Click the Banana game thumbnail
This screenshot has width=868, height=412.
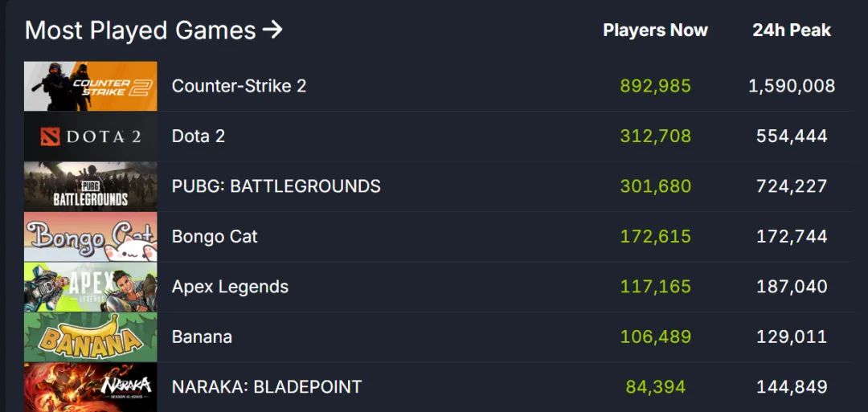pos(91,337)
